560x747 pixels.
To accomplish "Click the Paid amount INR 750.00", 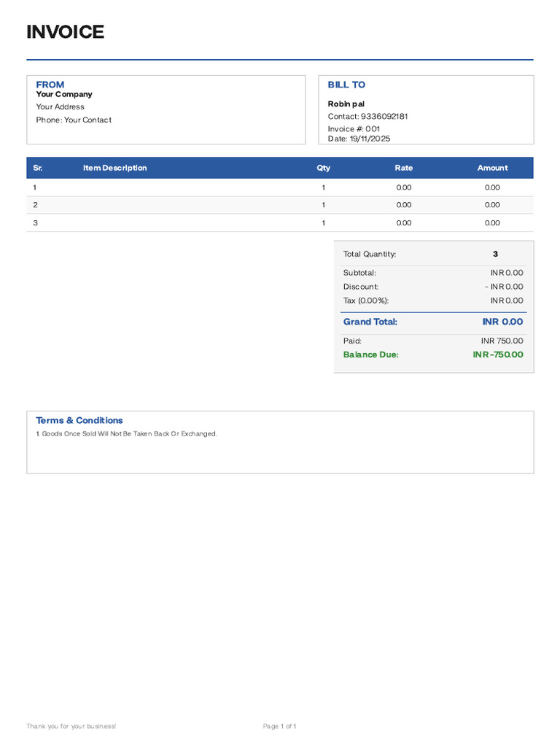I will 502,341.
